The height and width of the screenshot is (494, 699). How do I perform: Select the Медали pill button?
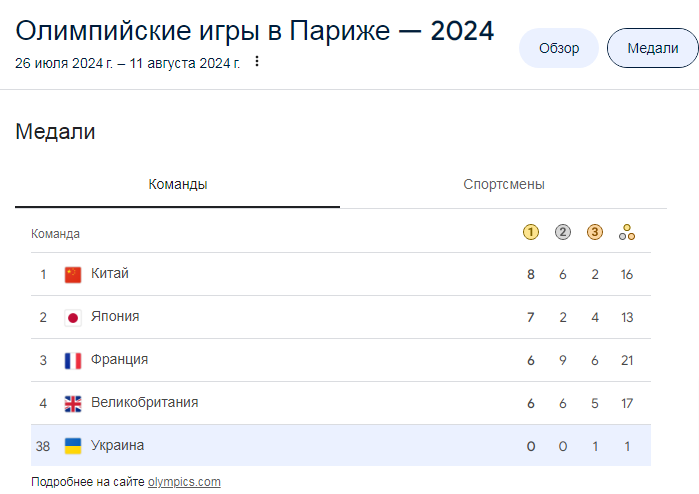pos(653,48)
